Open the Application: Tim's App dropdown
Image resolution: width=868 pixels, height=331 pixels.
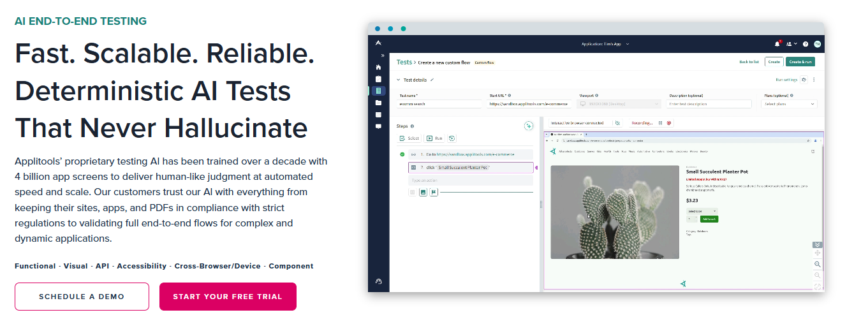(x=605, y=44)
